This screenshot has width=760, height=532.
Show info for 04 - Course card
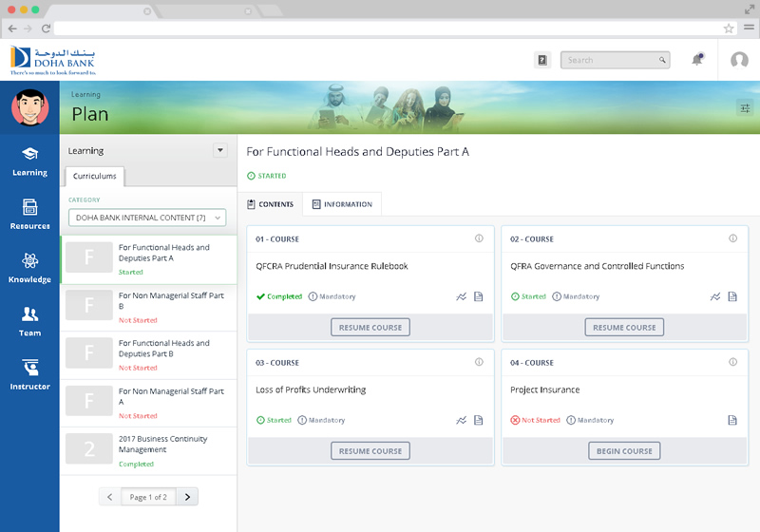(x=732, y=361)
